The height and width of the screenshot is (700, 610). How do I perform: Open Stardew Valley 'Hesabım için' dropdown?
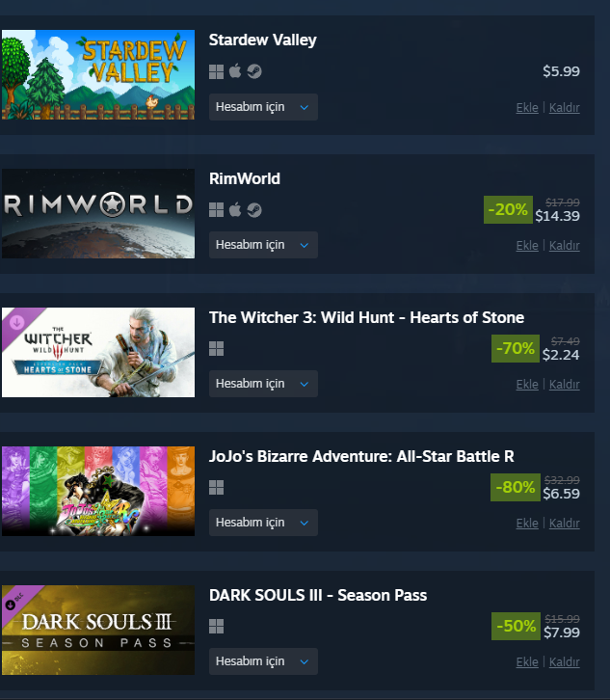click(x=263, y=107)
